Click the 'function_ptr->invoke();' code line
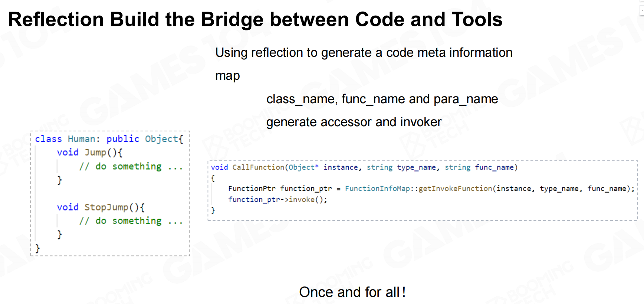The image size is (644, 304). click(277, 200)
